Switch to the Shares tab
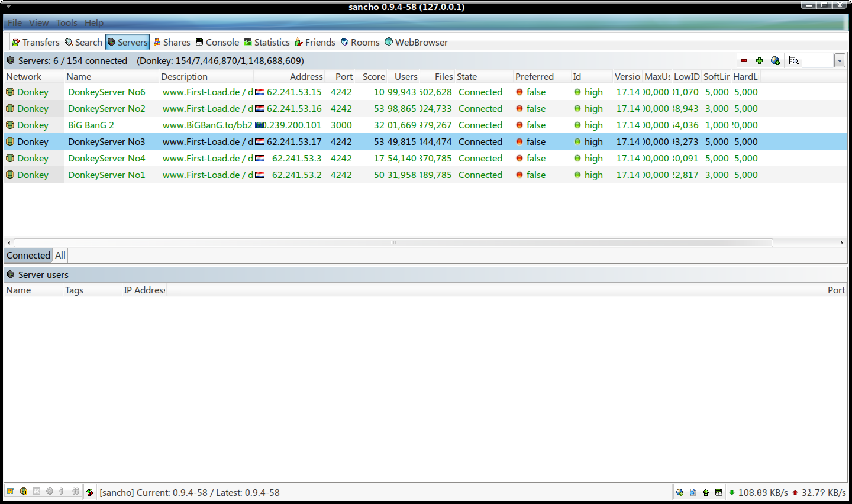The image size is (852, 504). point(172,42)
